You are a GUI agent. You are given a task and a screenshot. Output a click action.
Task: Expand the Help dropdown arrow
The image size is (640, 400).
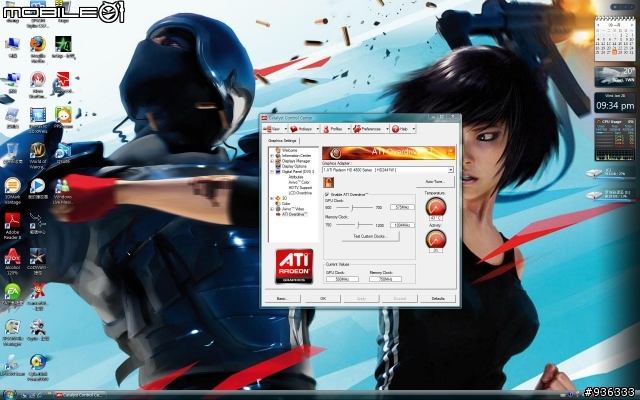click(x=413, y=129)
